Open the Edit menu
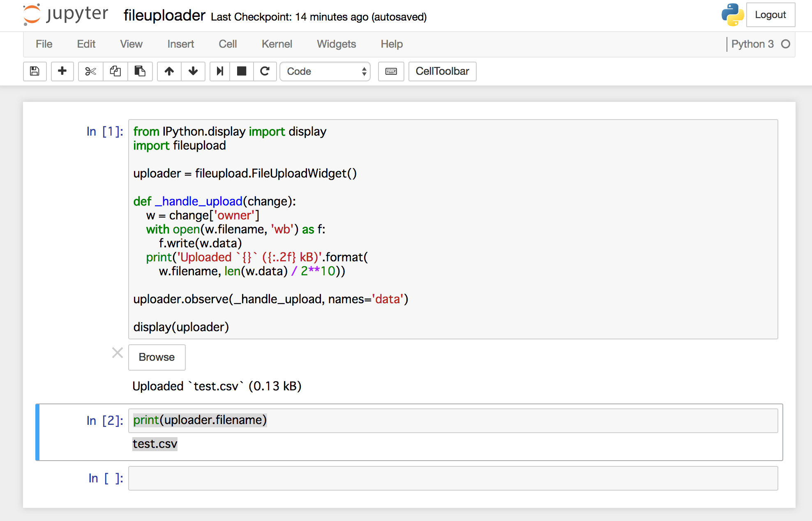The image size is (812, 521). (86, 44)
